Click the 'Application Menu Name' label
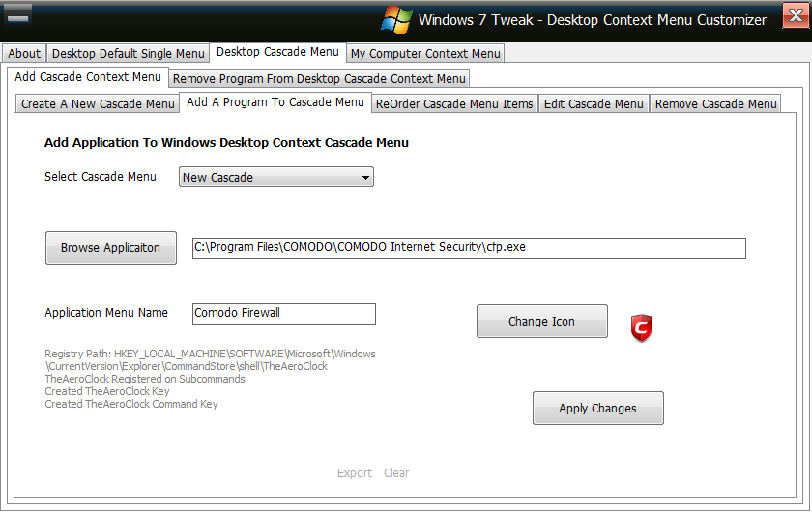Image resolution: width=812 pixels, height=512 pixels. (x=106, y=313)
